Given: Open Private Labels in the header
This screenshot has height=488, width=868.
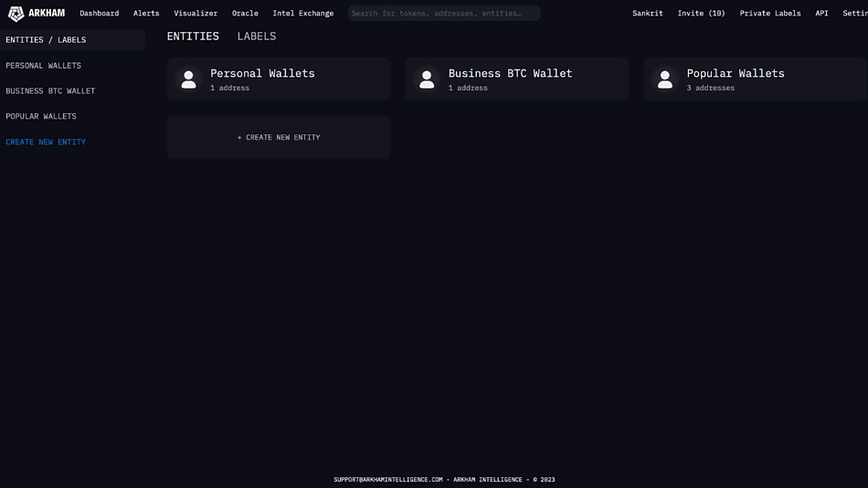Looking at the screenshot, I should tap(770, 14).
